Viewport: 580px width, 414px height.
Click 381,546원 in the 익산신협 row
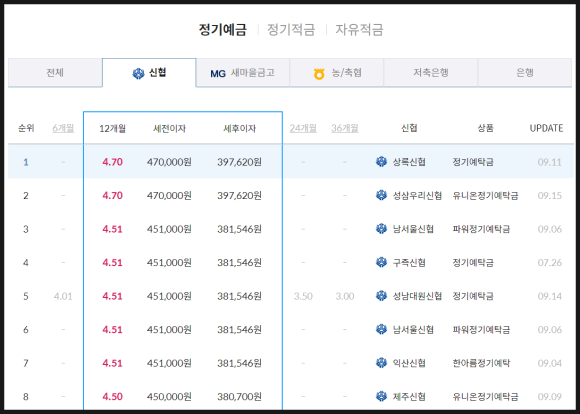[x=239, y=363]
